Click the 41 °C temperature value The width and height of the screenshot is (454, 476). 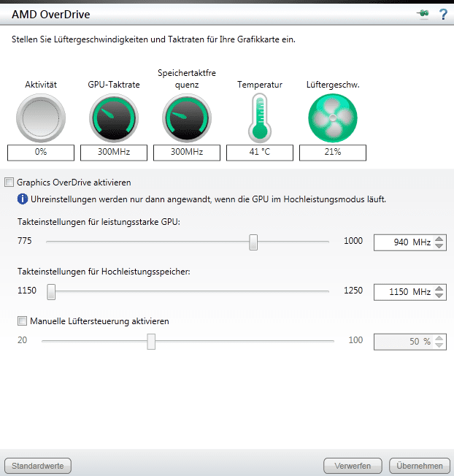click(260, 153)
